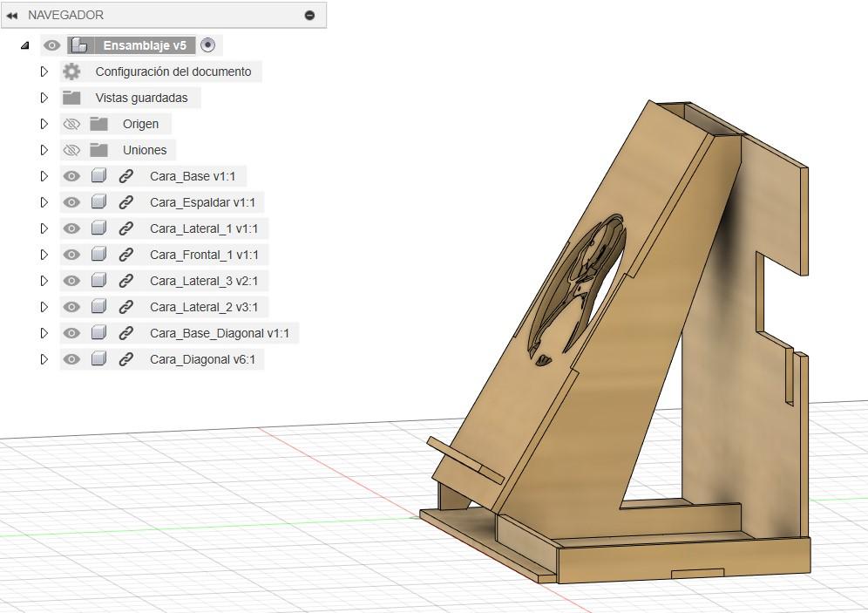Click the link icon of Cara_Lateral_2 v3:1
Screen dimensions: 868x613
point(125,307)
